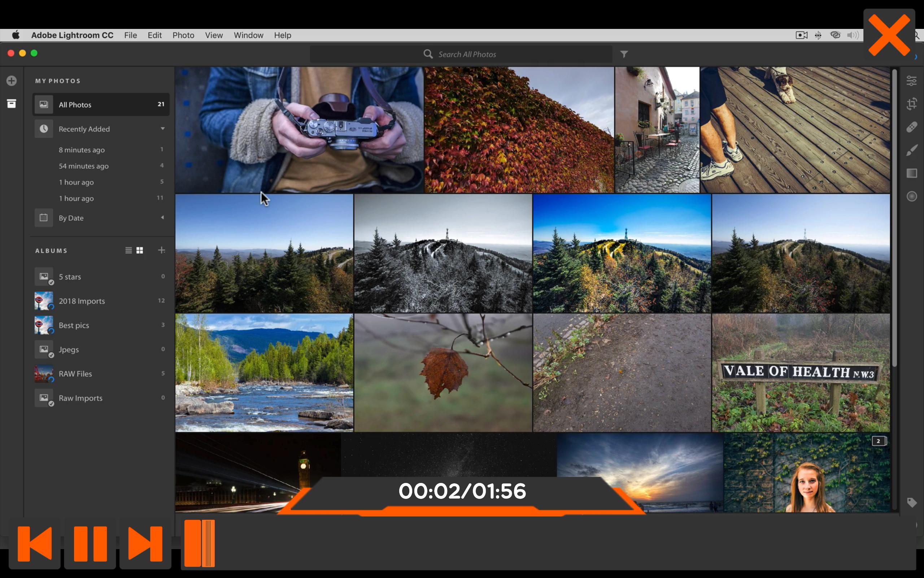This screenshot has width=924, height=578.
Task: Click the Raw Imports album icon
Action: pyautogui.click(x=44, y=398)
